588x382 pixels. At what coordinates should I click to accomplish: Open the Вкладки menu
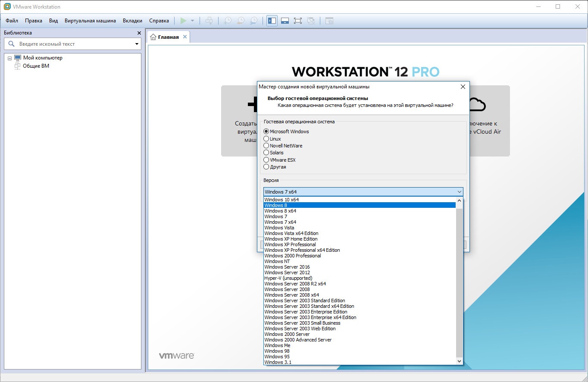(132, 21)
